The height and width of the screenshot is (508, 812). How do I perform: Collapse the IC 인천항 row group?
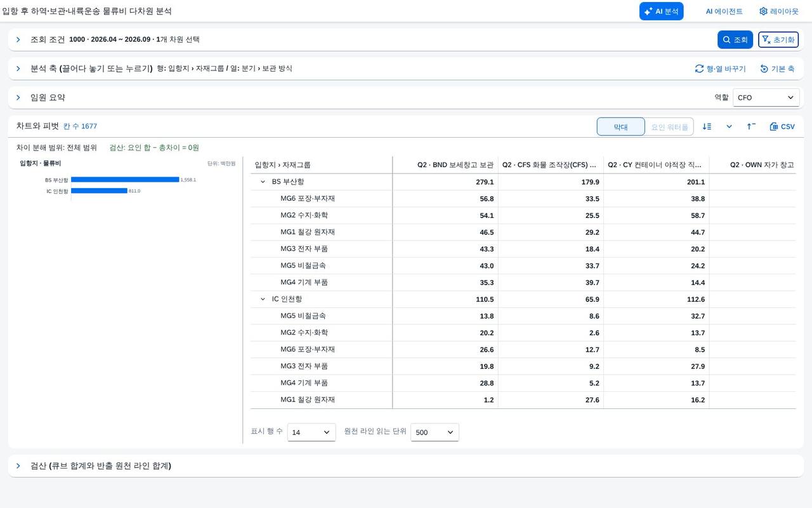coord(263,299)
